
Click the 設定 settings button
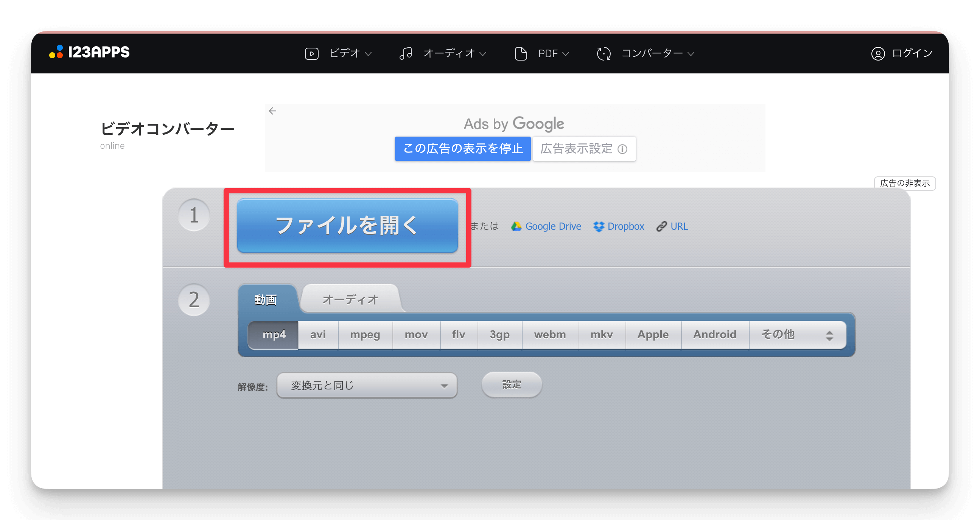tap(512, 385)
